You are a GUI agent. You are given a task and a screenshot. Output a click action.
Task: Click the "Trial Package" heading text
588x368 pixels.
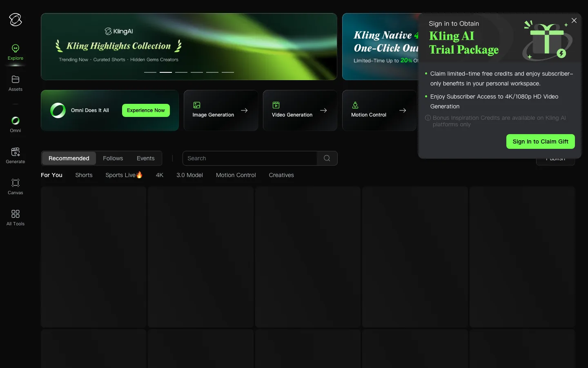pos(464,50)
